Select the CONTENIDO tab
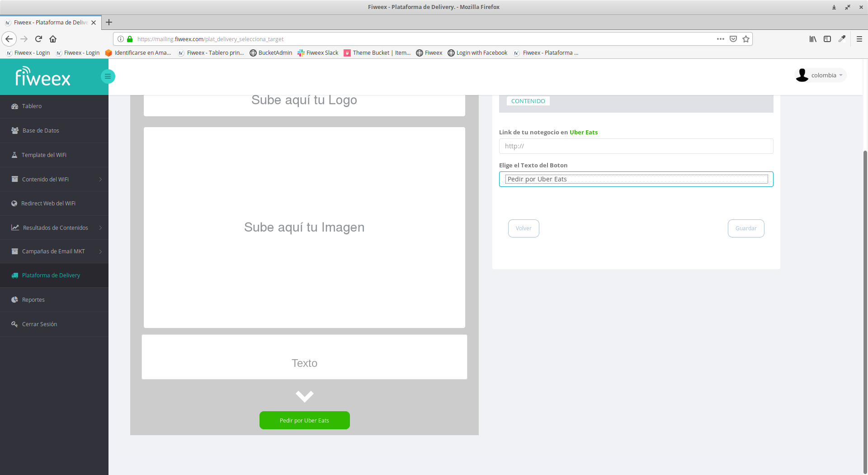The image size is (868, 475). (528, 101)
